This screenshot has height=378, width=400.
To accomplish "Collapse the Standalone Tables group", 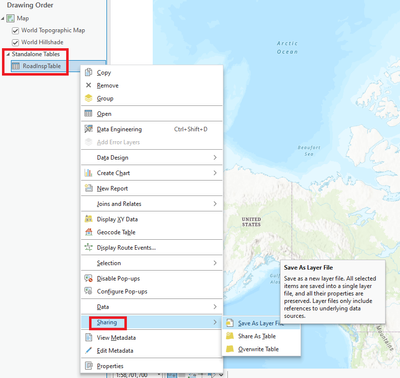I will 8,54.
